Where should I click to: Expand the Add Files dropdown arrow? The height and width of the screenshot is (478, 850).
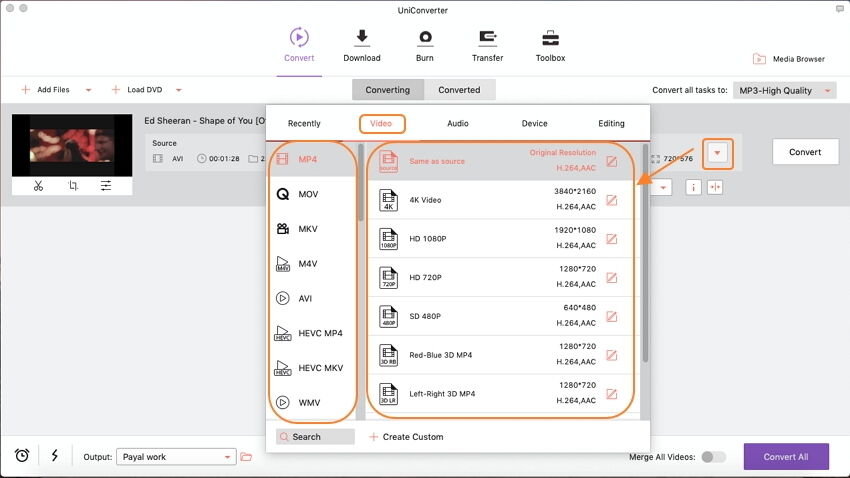(88, 90)
